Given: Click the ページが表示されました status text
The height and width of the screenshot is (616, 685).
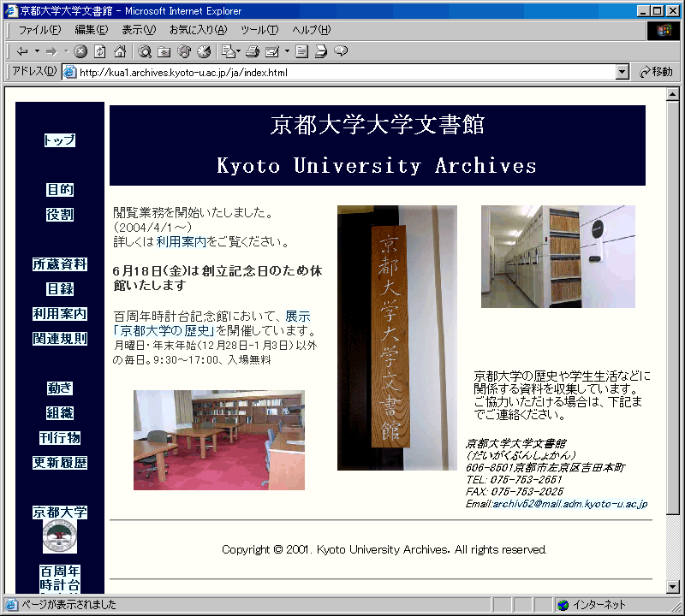Looking at the screenshot, I should 69,605.
